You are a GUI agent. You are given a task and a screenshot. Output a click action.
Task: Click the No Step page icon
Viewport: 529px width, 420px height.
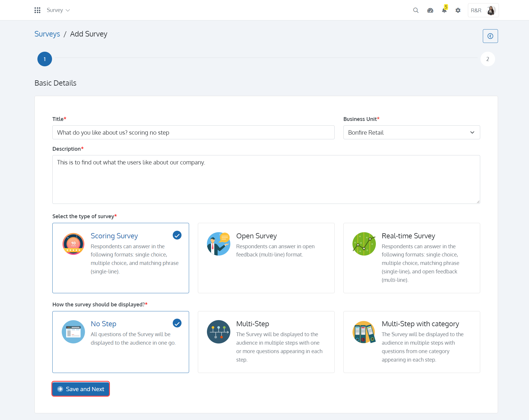(x=73, y=332)
